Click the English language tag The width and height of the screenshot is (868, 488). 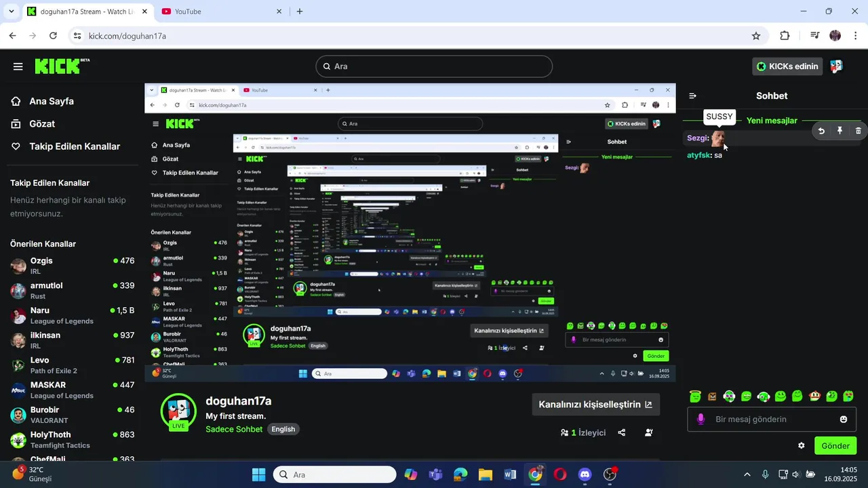click(283, 429)
